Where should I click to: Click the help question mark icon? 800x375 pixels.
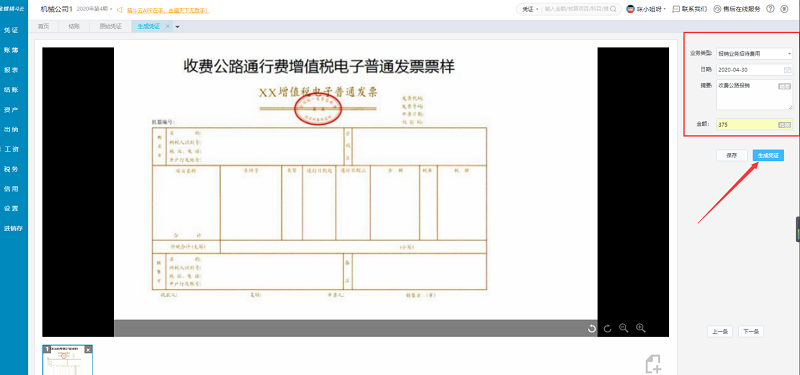[770, 9]
